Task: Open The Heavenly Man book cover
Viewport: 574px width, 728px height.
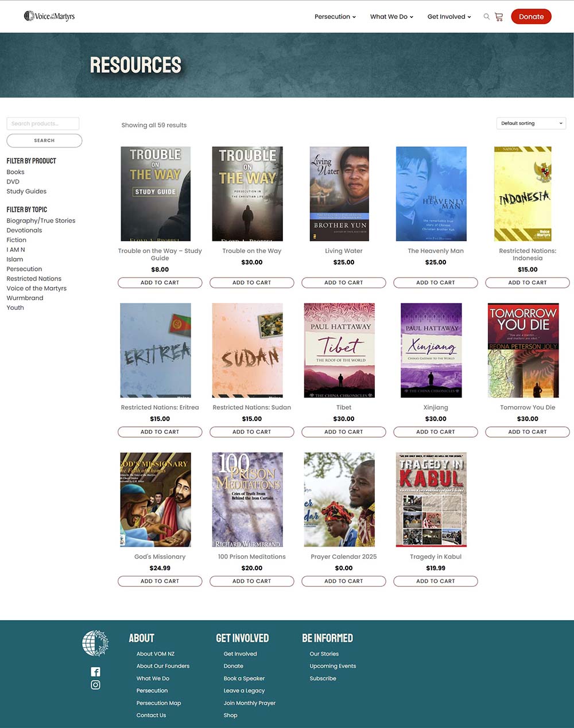Action: pos(431,194)
